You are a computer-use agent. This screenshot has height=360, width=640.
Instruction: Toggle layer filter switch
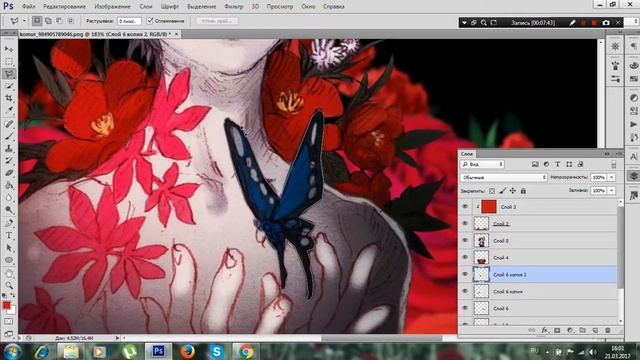[613, 164]
